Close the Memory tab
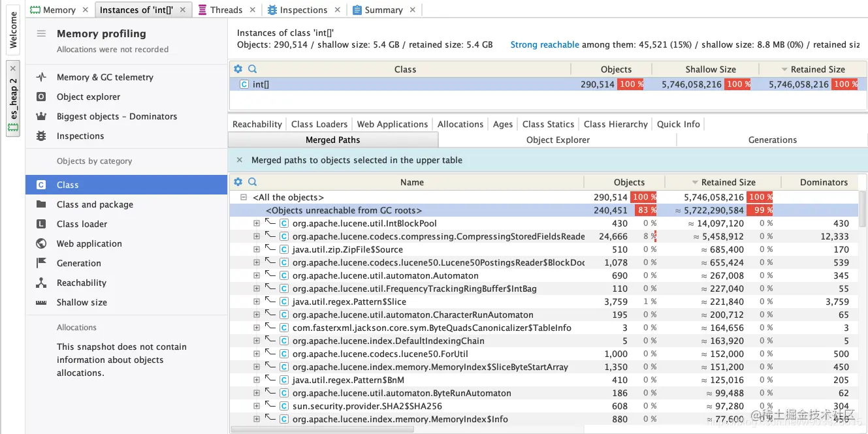Image resolution: width=868 pixels, height=434 pixels. tap(86, 10)
